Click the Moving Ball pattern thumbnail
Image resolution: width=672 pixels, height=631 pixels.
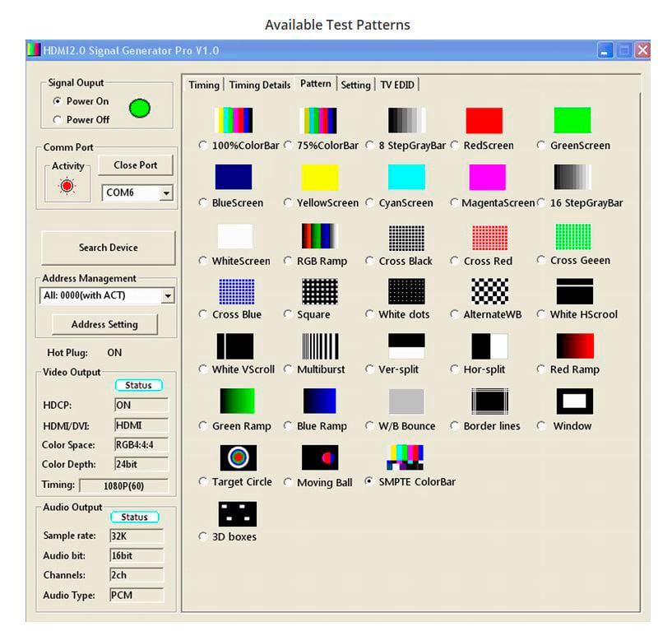click(x=320, y=457)
